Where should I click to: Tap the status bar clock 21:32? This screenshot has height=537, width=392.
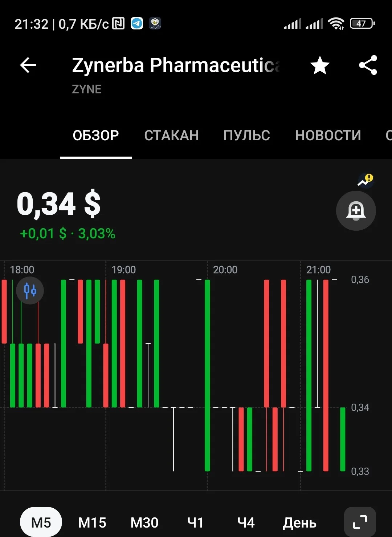[32, 24]
